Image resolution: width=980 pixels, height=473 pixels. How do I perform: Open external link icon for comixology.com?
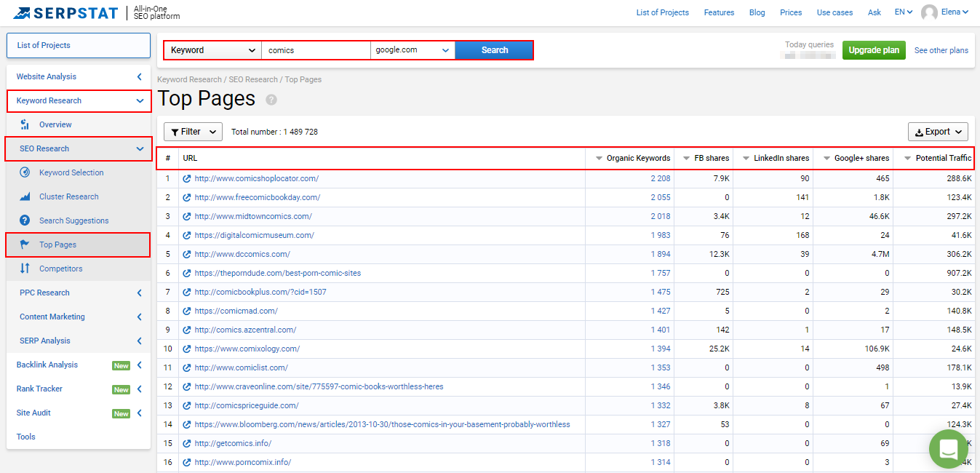(x=187, y=349)
